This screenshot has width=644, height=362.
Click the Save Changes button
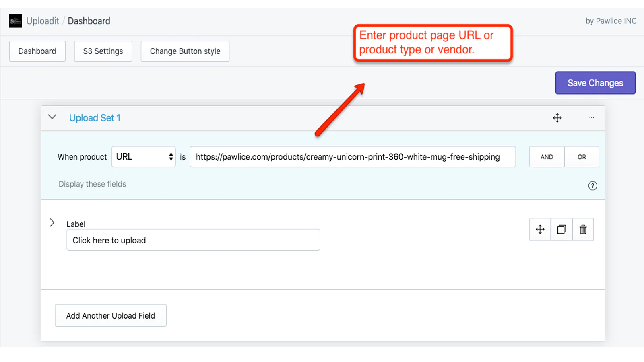tap(595, 83)
